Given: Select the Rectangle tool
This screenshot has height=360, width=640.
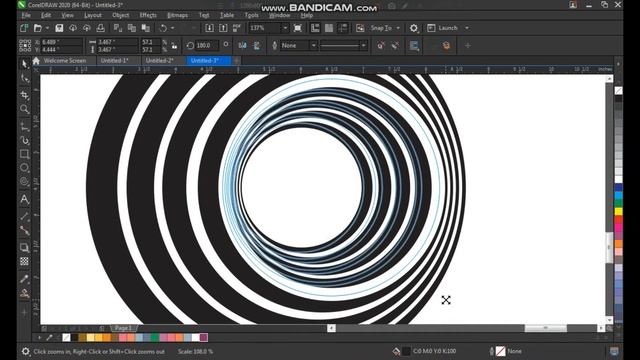Looking at the screenshot, I should point(24,154).
